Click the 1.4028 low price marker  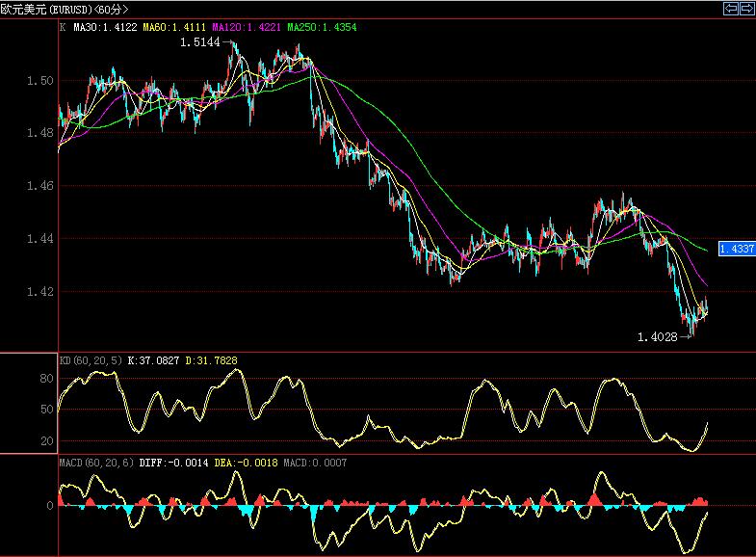click(x=660, y=337)
